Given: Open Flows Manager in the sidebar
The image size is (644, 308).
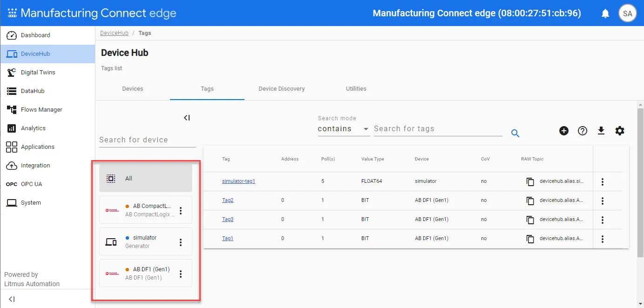Looking at the screenshot, I should pyautogui.click(x=47, y=110).
